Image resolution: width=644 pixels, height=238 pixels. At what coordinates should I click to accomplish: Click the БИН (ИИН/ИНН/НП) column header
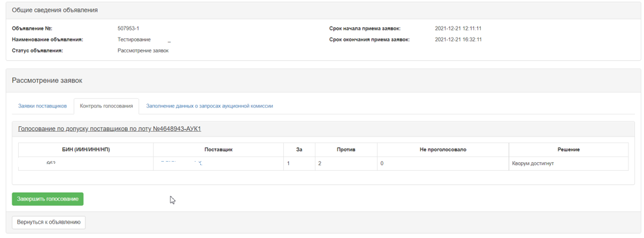click(x=86, y=150)
